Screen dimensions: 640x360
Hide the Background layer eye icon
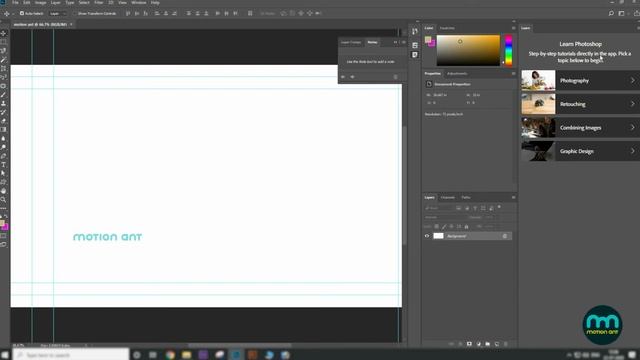[427, 236]
